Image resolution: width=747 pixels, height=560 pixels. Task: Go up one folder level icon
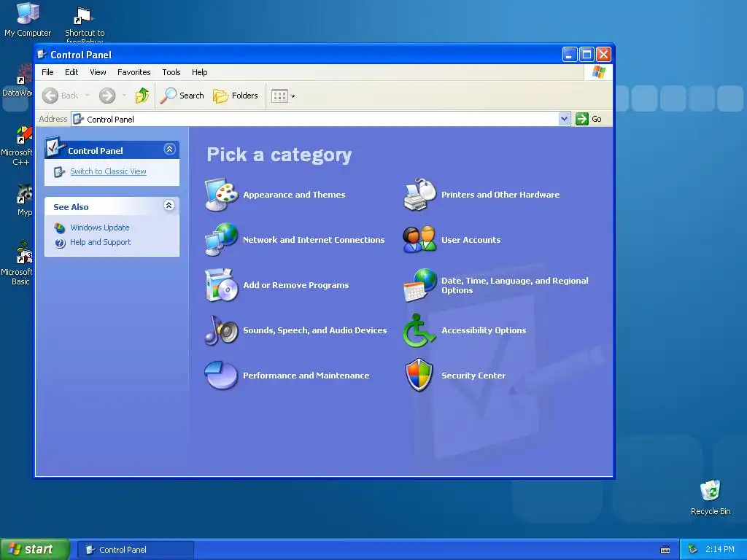pyautogui.click(x=142, y=96)
